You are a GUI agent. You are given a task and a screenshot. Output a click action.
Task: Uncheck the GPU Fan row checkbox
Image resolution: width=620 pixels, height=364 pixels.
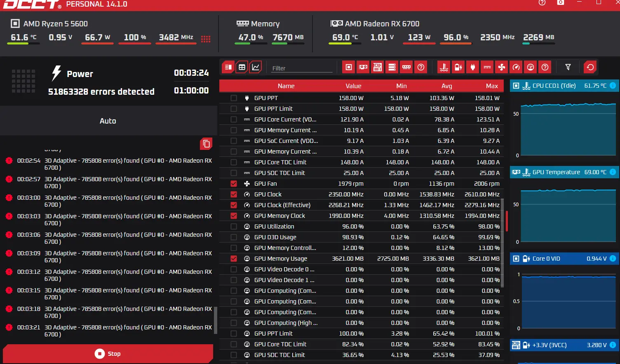[x=234, y=184]
